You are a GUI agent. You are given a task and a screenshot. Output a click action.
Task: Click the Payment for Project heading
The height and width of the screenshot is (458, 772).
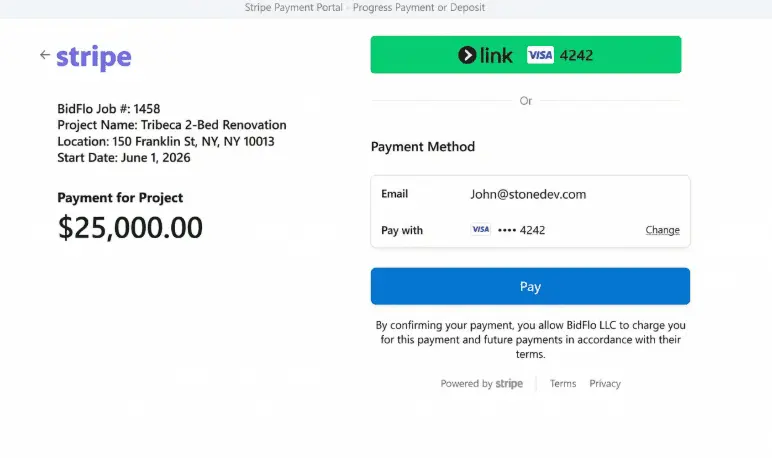coord(120,197)
